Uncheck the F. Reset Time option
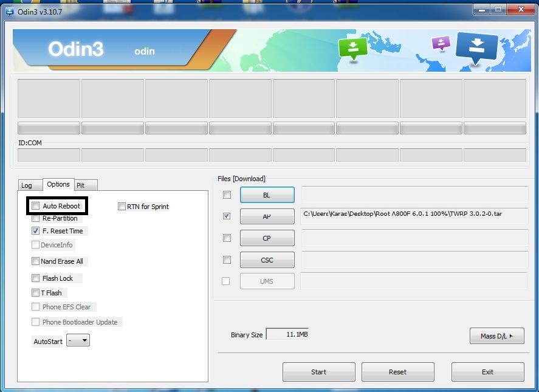Image resolution: width=539 pixels, height=392 pixels. [35, 231]
